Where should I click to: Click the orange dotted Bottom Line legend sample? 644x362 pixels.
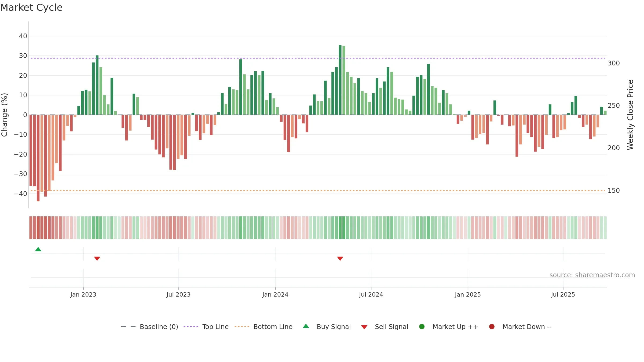pyautogui.click(x=242, y=327)
